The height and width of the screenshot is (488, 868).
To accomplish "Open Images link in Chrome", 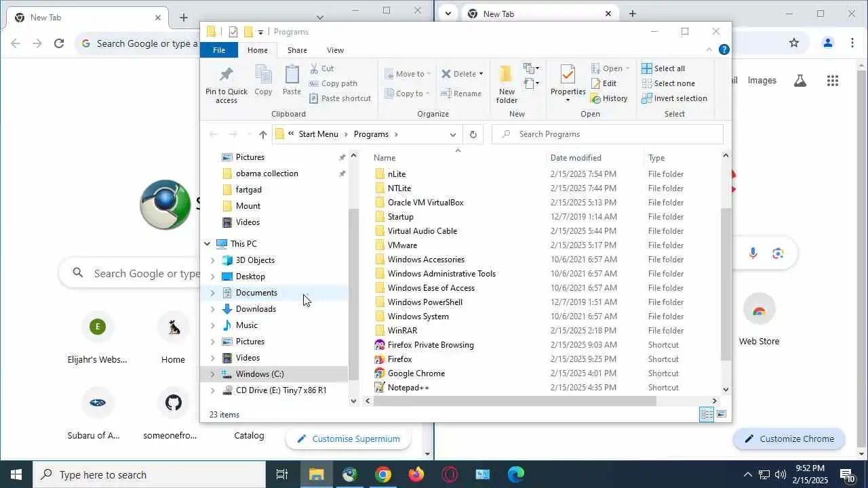I will tap(762, 81).
